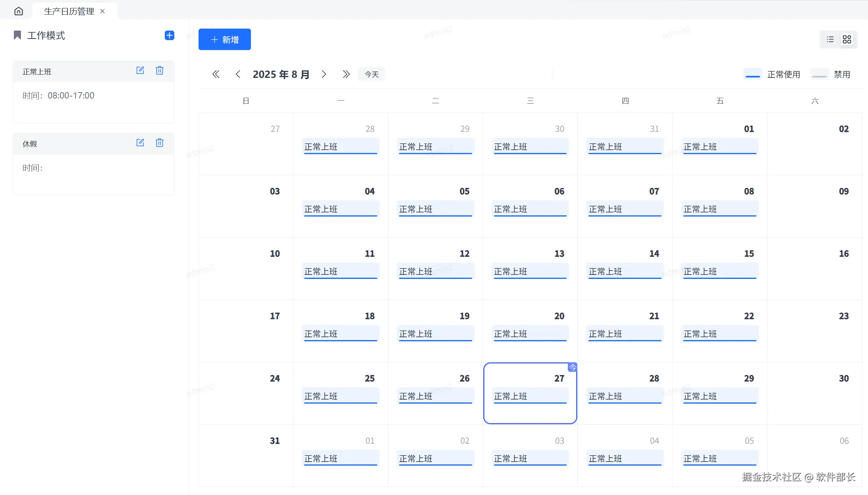Edit the 正常上班 work mode
This screenshot has height=495, width=868.
140,71
